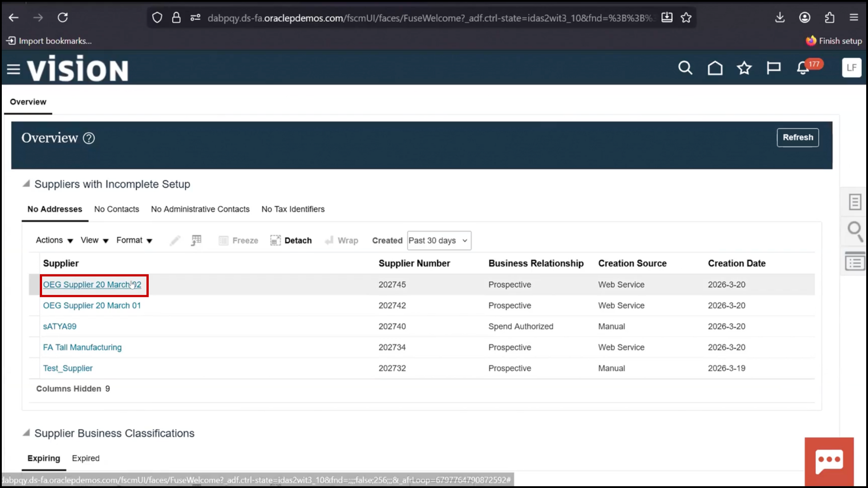Open the browser application menu

854,18
